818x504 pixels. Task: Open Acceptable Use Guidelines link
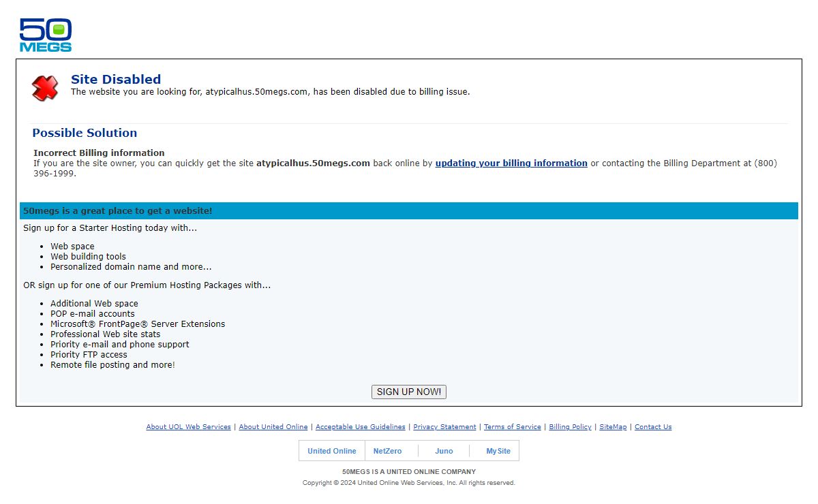pos(361,427)
